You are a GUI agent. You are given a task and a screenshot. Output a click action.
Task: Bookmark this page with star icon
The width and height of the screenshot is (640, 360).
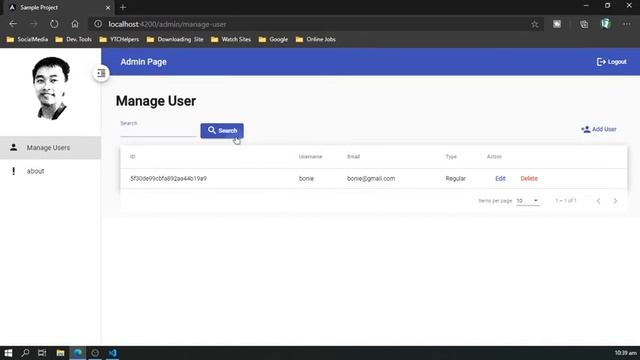(x=535, y=24)
